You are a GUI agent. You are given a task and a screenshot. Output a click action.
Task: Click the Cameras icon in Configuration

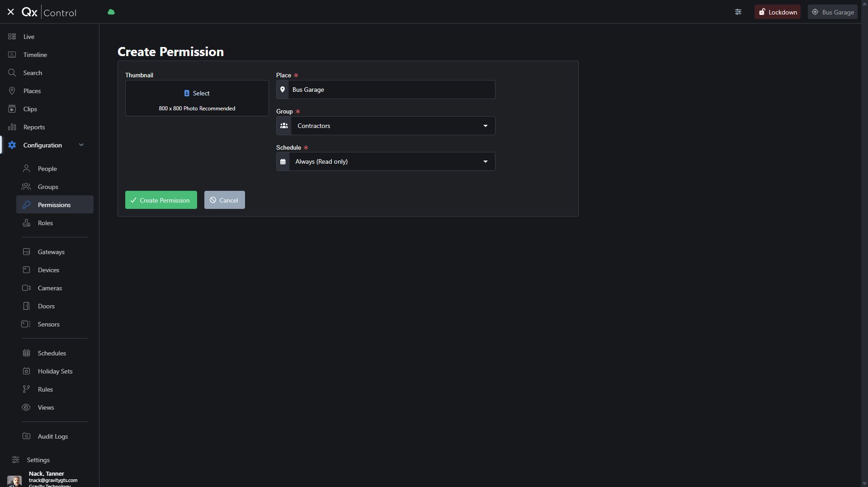point(27,288)
